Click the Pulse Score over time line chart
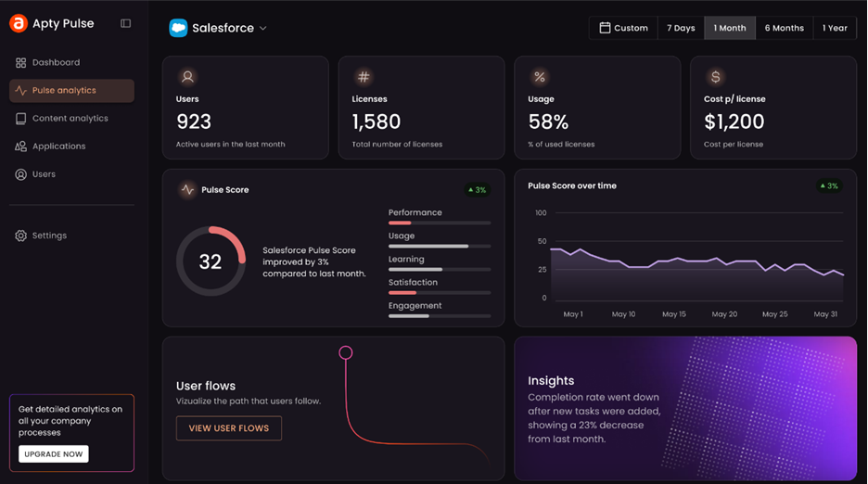 698,263
